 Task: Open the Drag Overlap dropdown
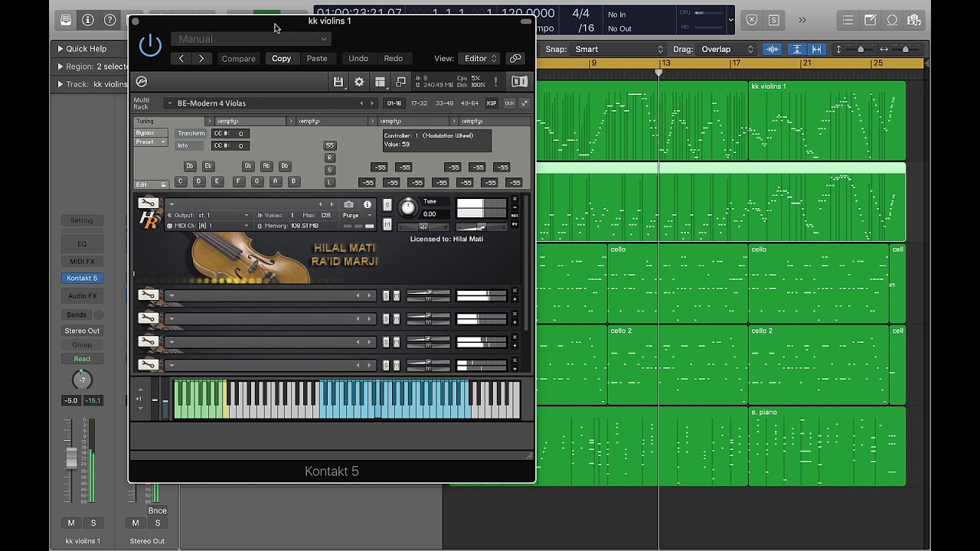[727, 49]
